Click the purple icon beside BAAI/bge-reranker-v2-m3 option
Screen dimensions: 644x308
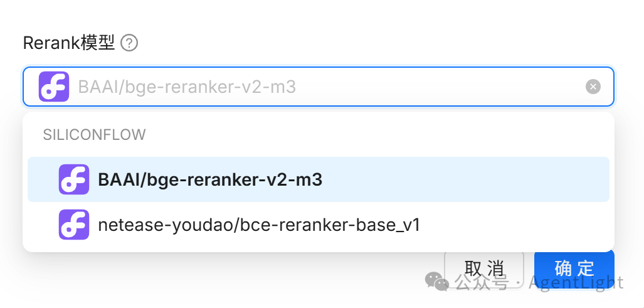(x=74, y=179)
